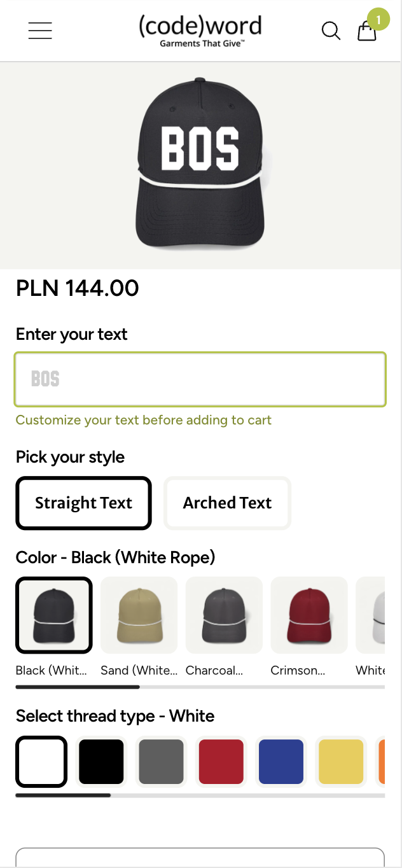Pick the yellow thread type
The image size is (402, 868).
(340, 761)
